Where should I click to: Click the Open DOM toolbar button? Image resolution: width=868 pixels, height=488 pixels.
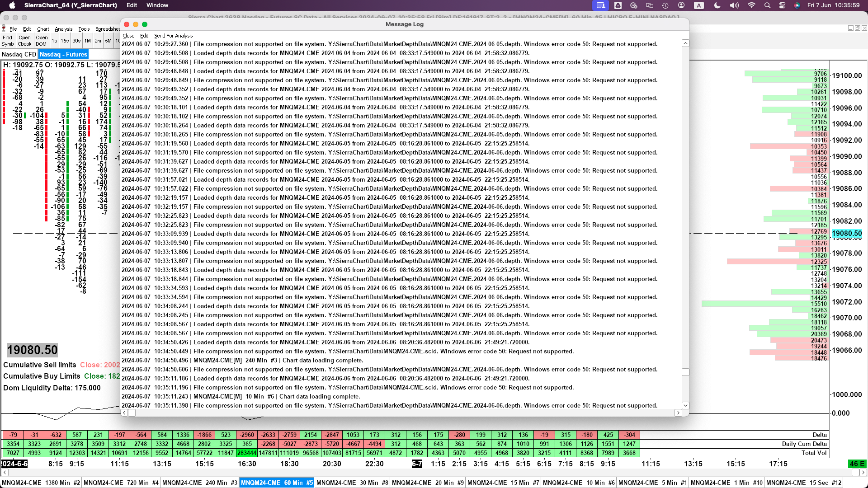42,41
